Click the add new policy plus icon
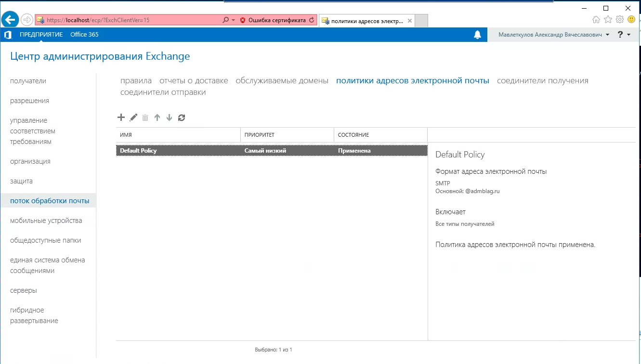641x364 pixels. click(x=121, y=117)
